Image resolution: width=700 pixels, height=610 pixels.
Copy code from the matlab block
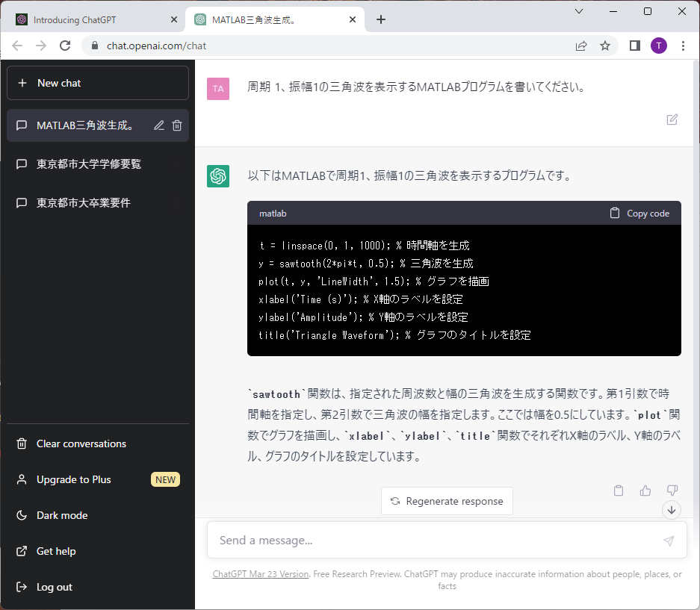(639, 214)
